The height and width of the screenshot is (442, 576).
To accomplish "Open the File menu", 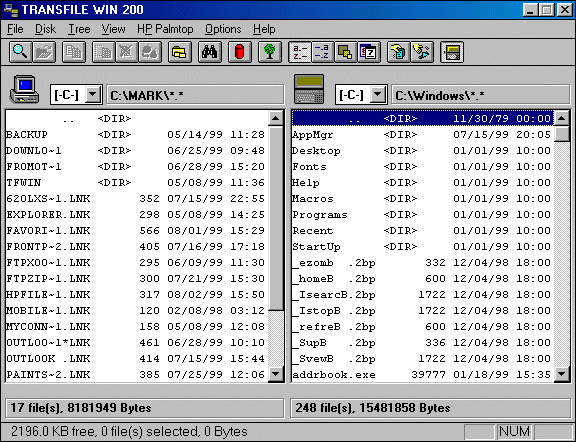I will (x=15, y=29).
